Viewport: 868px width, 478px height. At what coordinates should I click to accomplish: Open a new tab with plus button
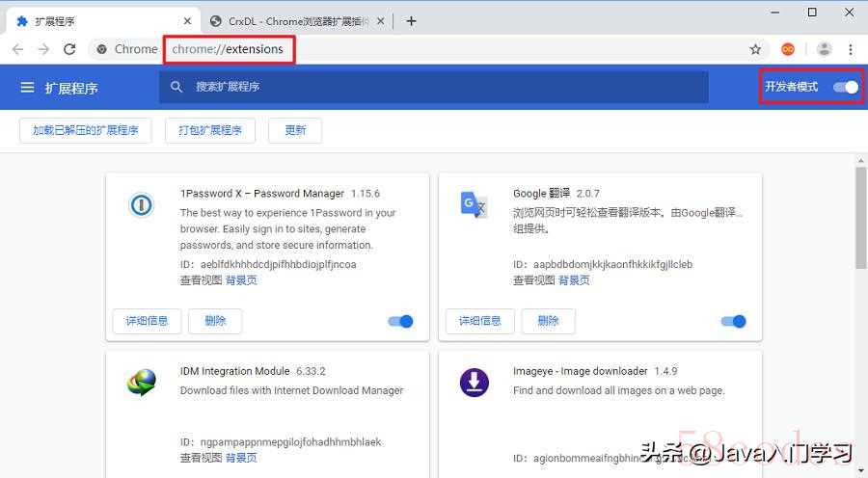pos(412,20)
